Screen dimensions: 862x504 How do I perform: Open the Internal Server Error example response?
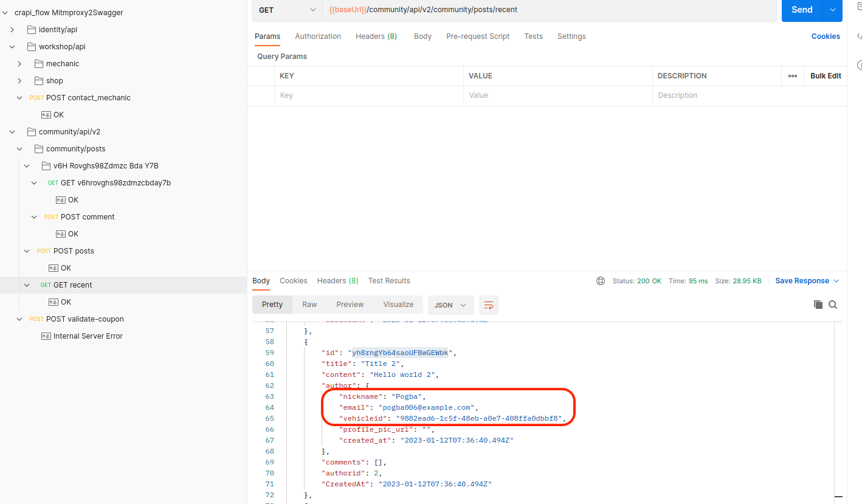[88, 336]
